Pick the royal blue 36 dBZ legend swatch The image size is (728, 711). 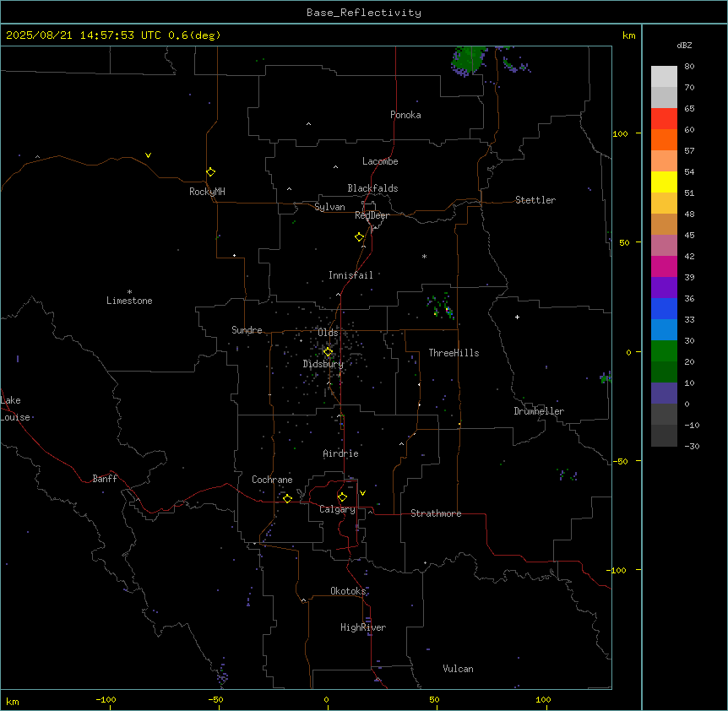pos(664,308)
